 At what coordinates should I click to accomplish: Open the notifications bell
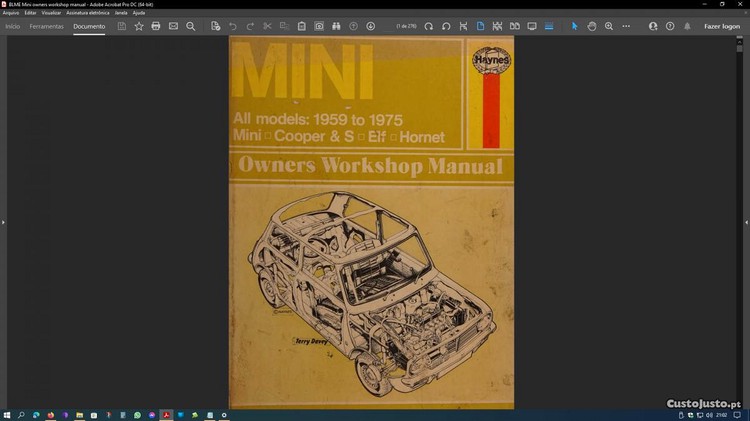(687, 26)
